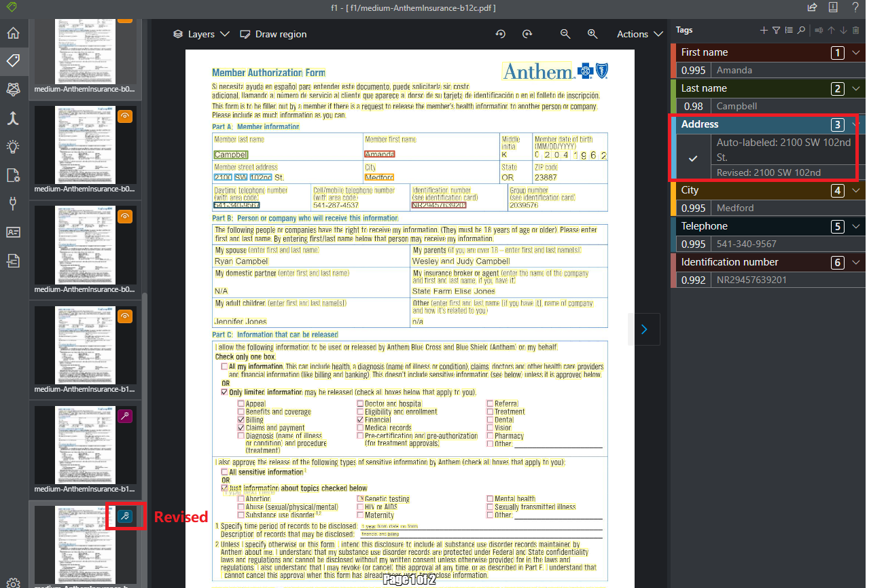Click the Draw region button

coord(273,34)
